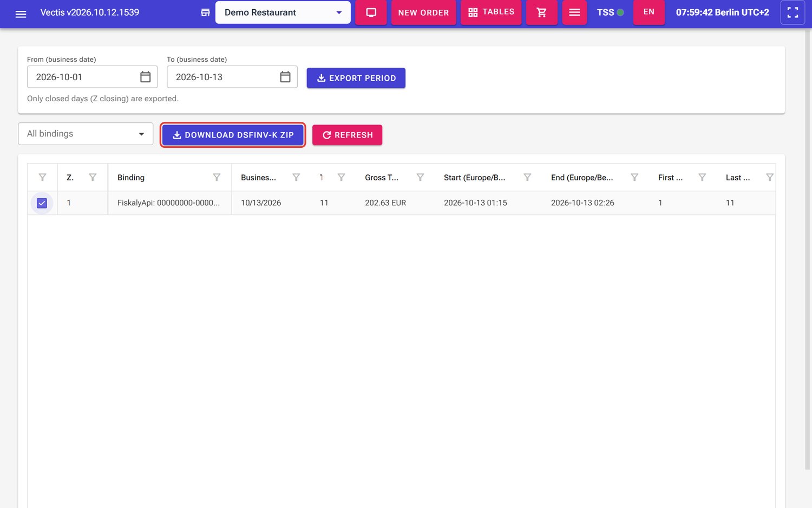
Task: Sort by Binding column header
Action: (x=131, y=178)
